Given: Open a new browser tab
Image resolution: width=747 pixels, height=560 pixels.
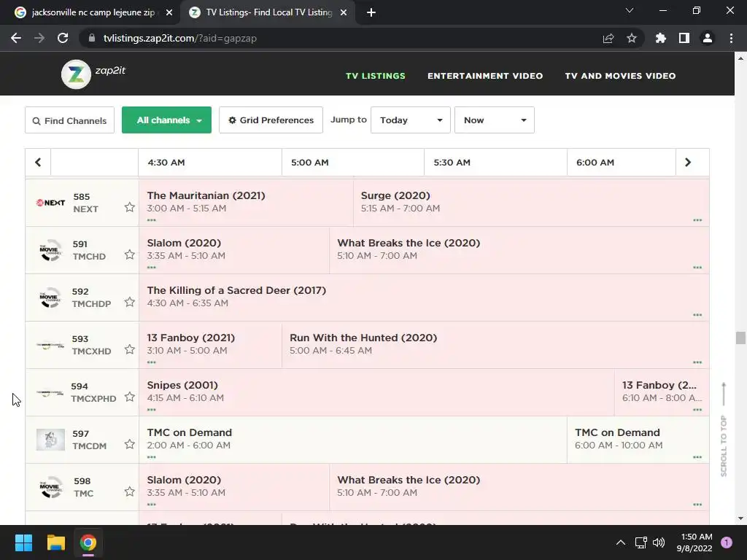Looking at the screenshot, I should [x=371, y=13].
